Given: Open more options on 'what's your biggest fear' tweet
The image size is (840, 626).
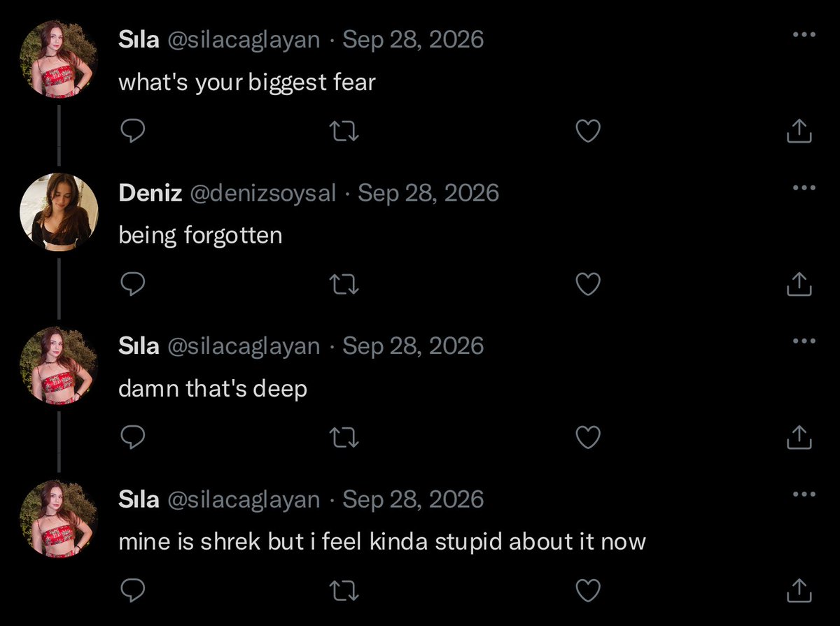Looking at the screenshot, I should [804, 35].
